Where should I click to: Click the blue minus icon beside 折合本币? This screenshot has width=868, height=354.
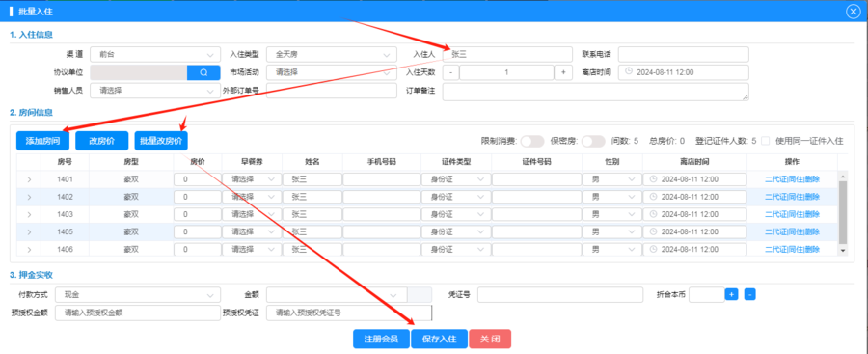750,295
